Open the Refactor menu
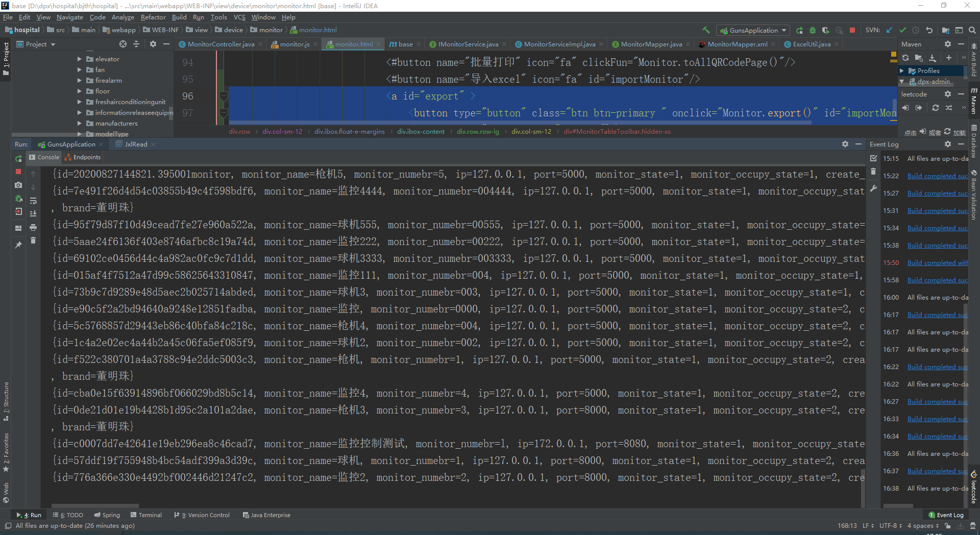The image size is (980, 535). 153,17
